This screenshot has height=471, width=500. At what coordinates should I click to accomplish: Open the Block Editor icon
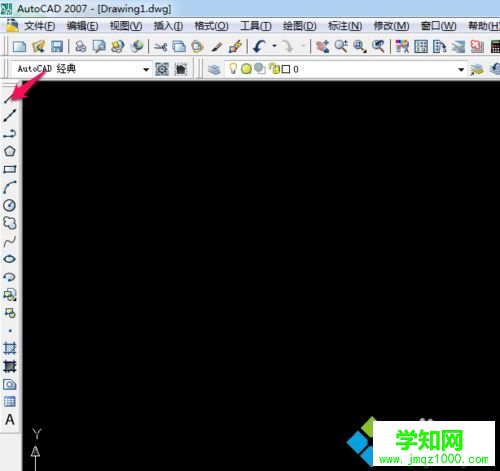pyautogui.click(x=235, y=46)
